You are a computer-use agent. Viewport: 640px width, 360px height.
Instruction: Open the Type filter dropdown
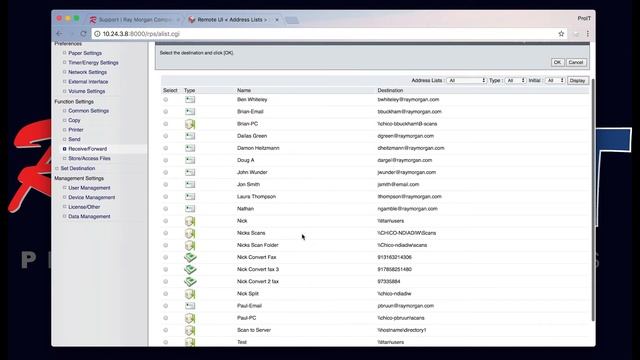[516, 80]
